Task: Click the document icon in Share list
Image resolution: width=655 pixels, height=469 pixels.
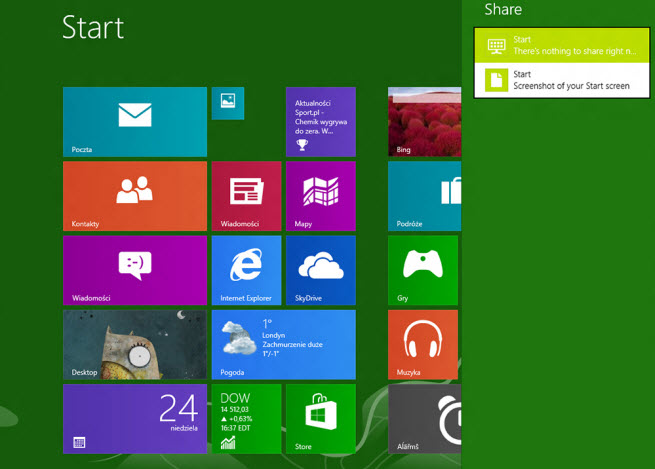Action: 496,80
